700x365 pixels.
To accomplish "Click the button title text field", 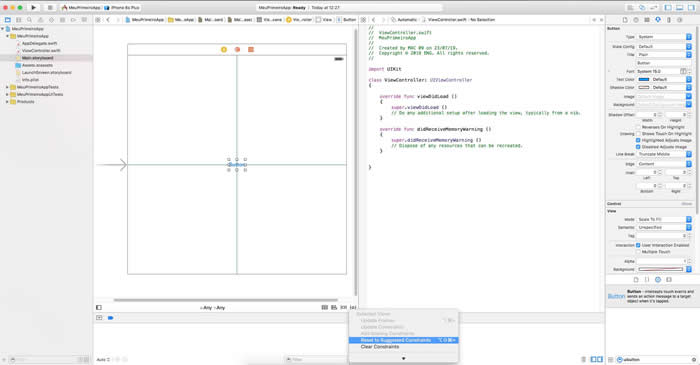I will tap(664, 63).
